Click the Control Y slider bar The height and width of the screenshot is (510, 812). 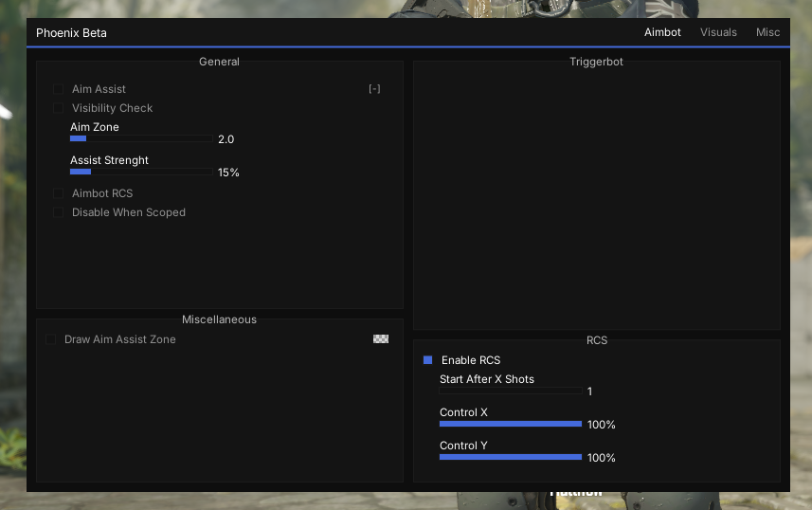[x=511, y=457]
